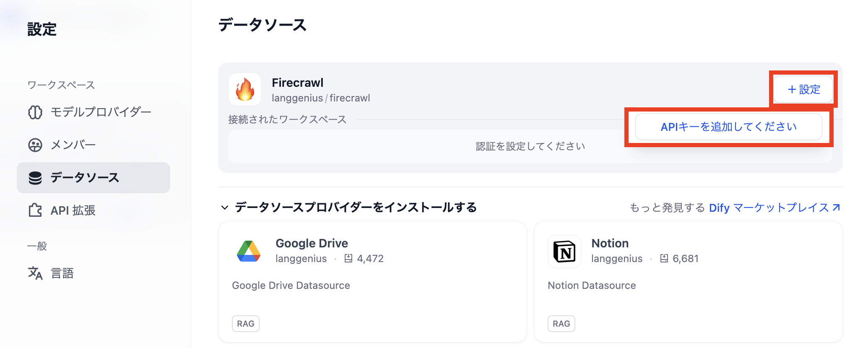
Task: Click the API extension puzzle icon
Action: (35, 210)
